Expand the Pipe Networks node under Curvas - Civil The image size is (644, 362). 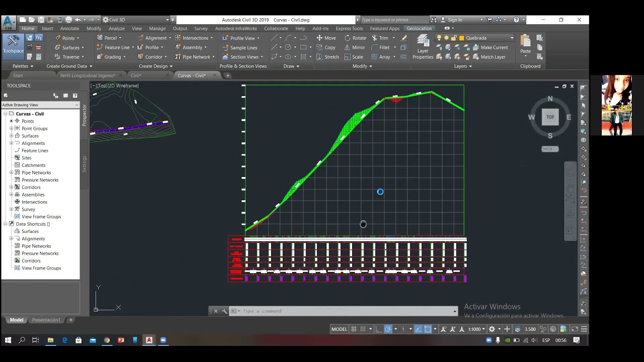click(x=11, y=172)
